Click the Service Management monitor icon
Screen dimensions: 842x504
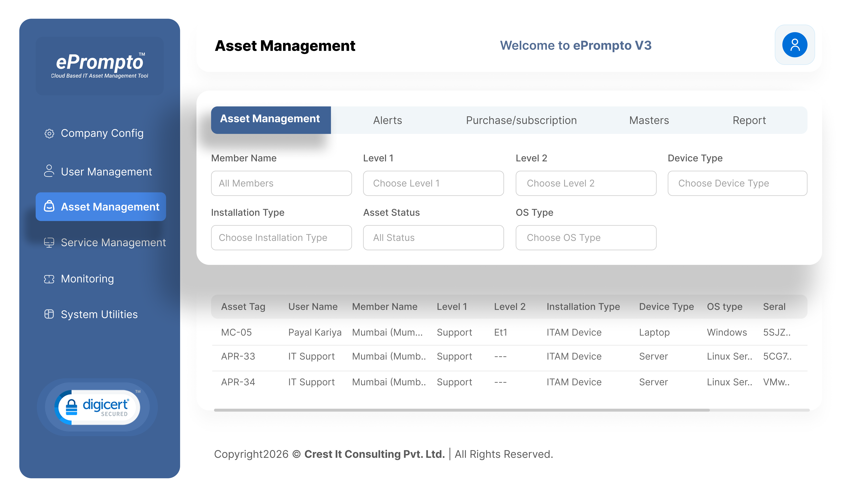coord(49,242)
